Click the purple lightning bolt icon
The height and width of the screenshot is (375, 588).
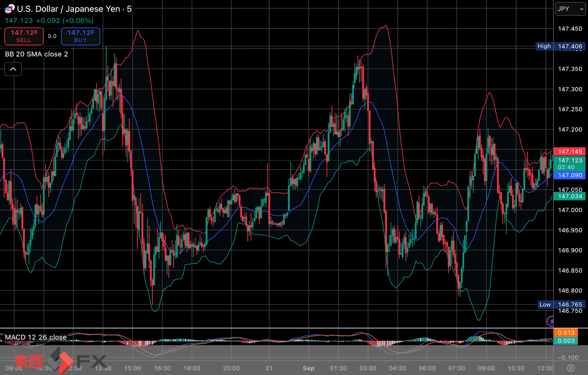[x=551, y=321]
